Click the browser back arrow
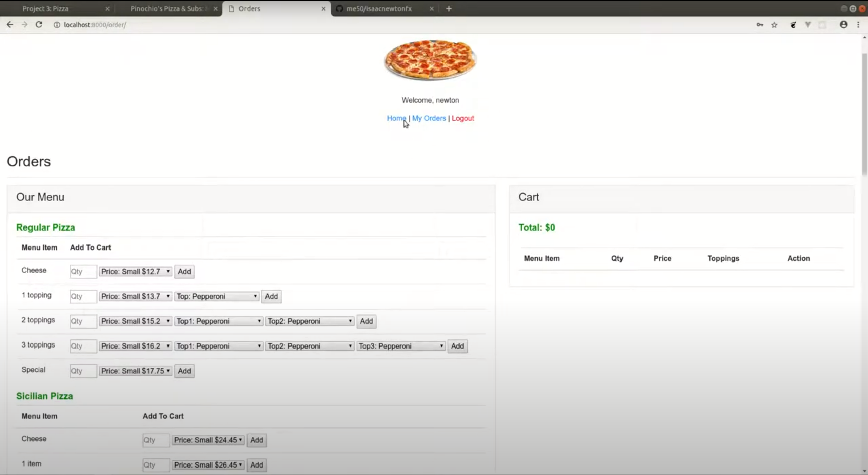 pos(10,25)
